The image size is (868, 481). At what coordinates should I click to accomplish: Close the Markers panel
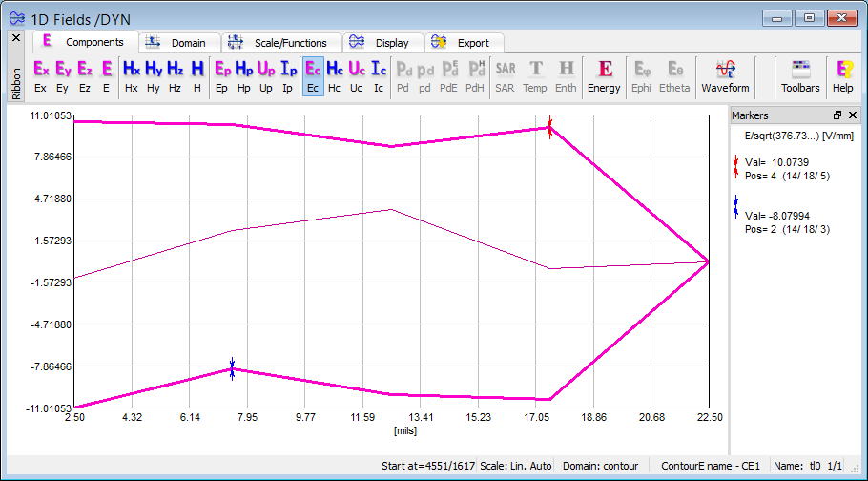(853, 115)
